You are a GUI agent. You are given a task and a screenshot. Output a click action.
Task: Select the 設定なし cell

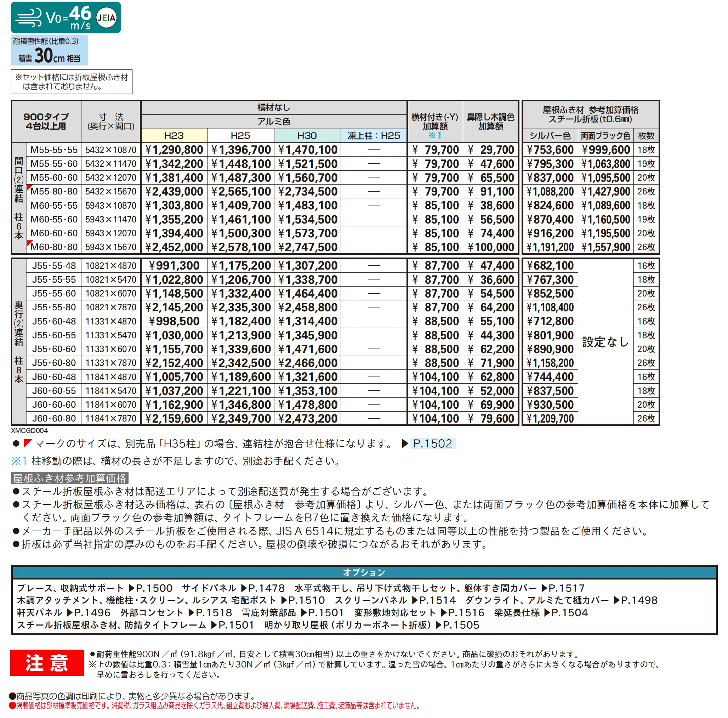[x=605, y=342]
